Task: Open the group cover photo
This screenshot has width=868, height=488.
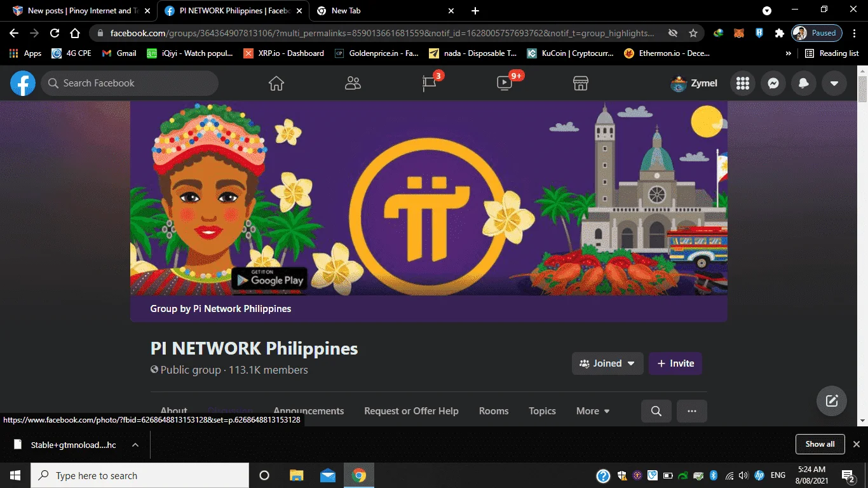Action: click(x=429, y=198)
